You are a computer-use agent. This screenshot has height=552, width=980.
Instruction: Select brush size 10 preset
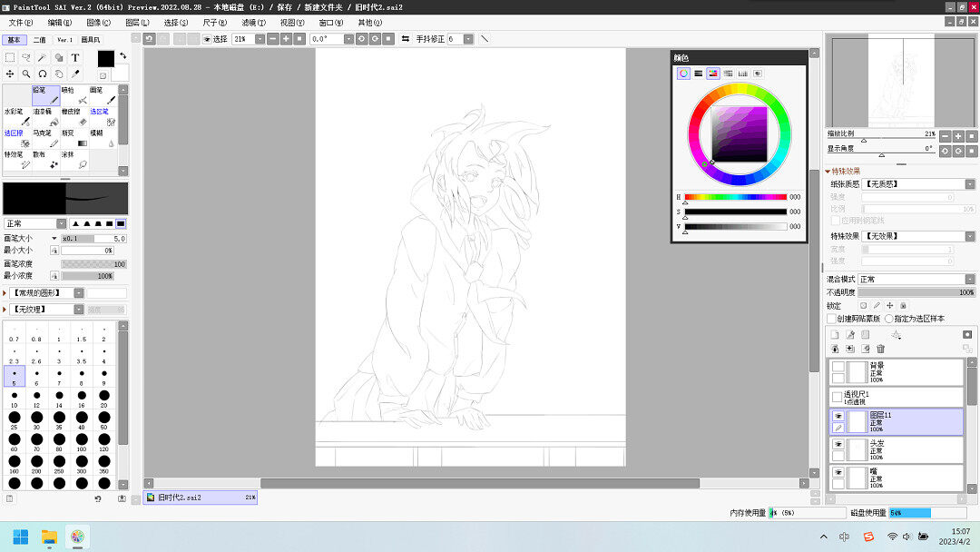click(14, 400)
